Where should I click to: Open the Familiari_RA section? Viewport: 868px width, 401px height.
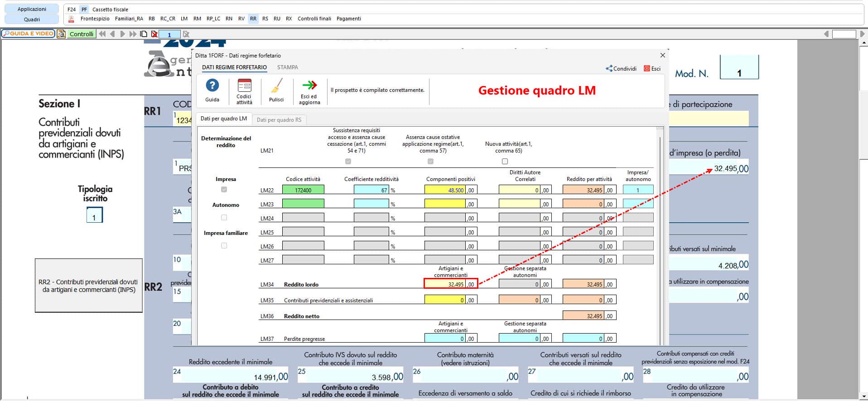129,19
